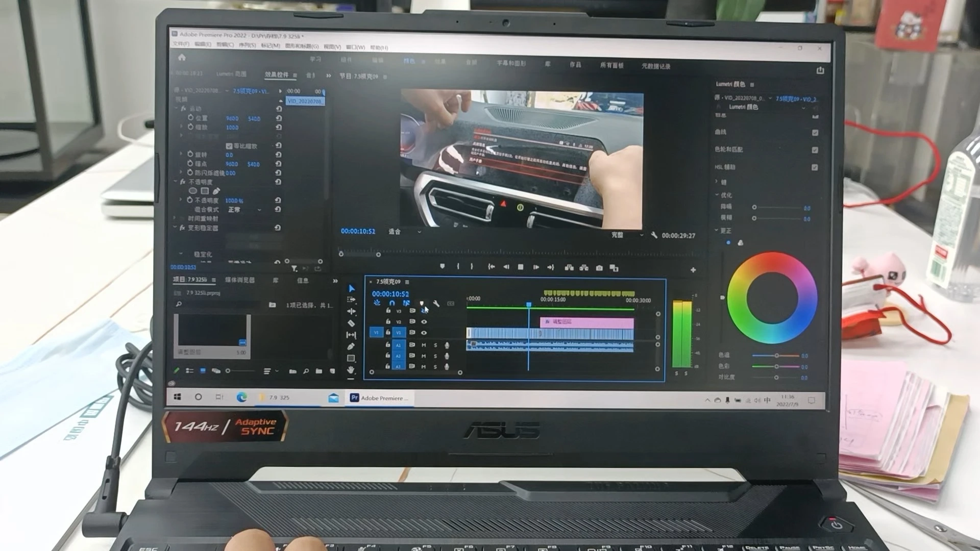Image resolution: width=980 pixels, height=551 pixels.
Task: Click Comparison View button in monitor
Action: 614,268
